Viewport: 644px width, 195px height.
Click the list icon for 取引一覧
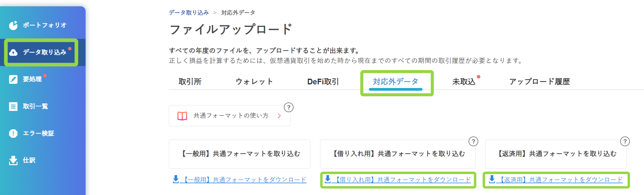[13, 106]
